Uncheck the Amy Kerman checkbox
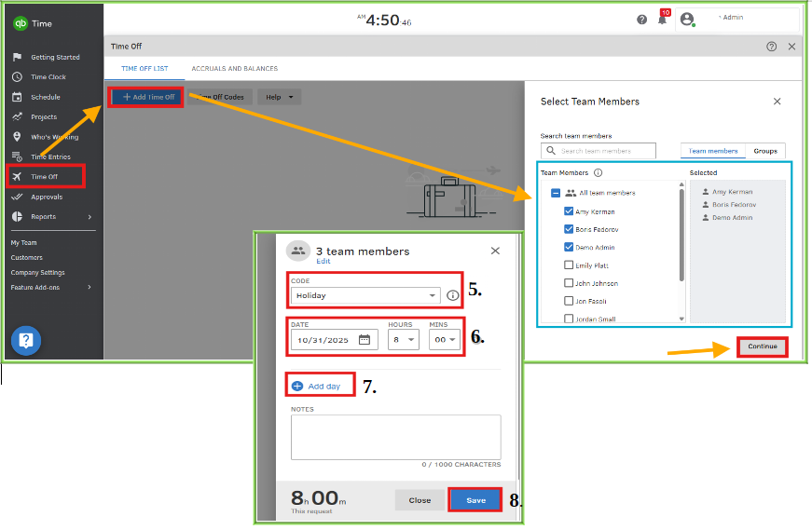This screenshot has width=812, height=530. click(x=569, y=211)
